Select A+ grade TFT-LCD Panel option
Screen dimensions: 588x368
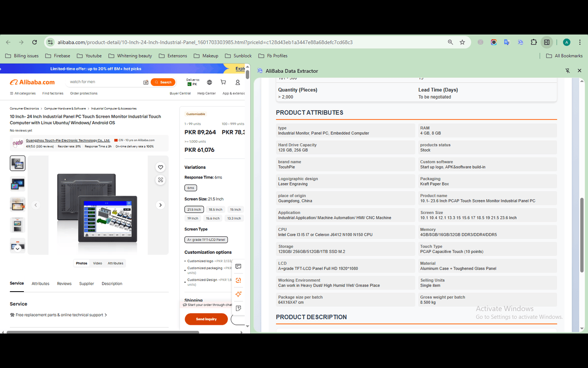(206, 240)
